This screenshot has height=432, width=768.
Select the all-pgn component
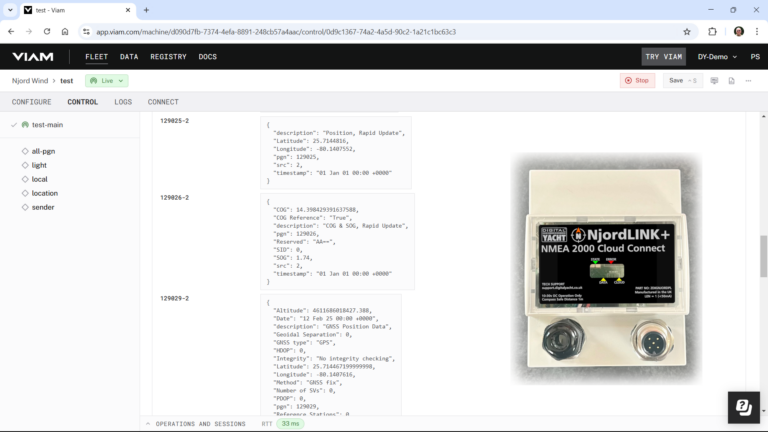tap(43, 151)
